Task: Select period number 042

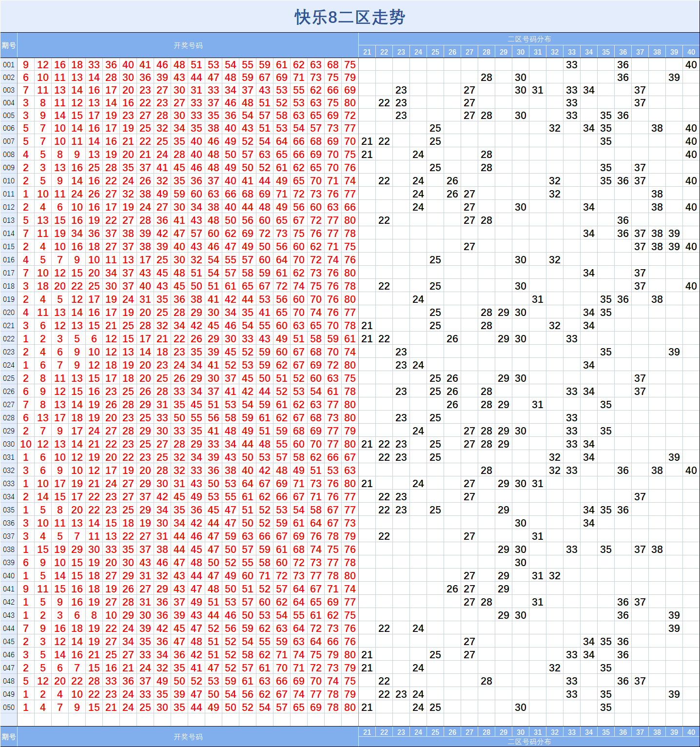Action: tap(9, 602)
